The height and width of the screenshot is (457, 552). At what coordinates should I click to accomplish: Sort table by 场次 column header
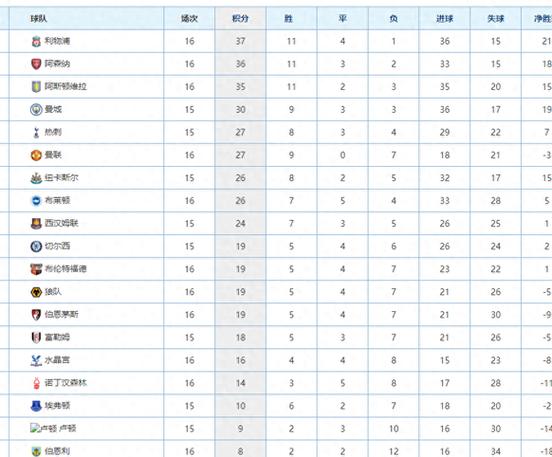point(189,18)
